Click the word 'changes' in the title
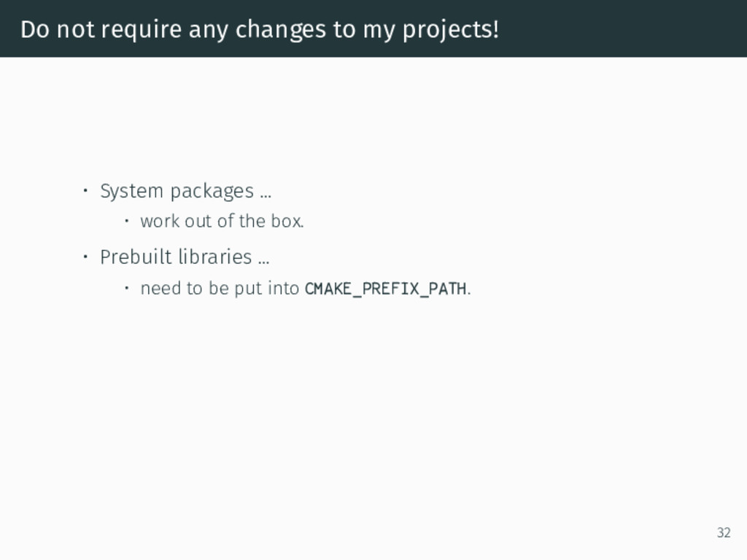Viewport: 747px width, 560px height. tap(281, 31)
